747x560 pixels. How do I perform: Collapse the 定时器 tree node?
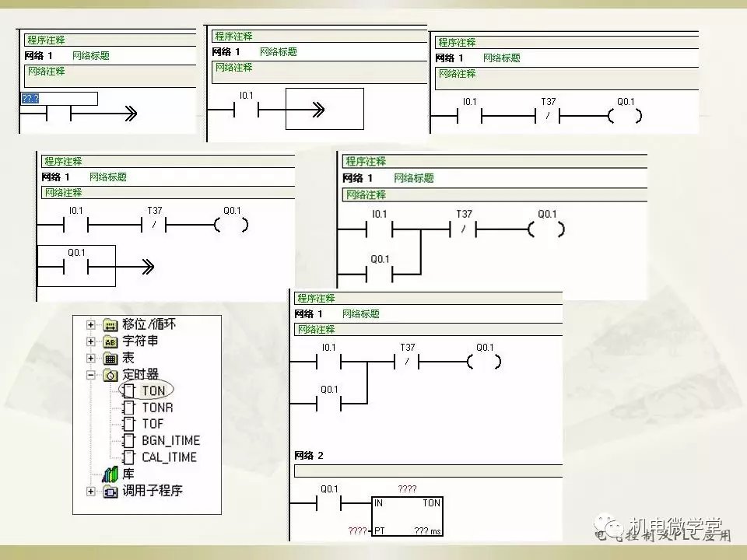[x=91, y=374]
